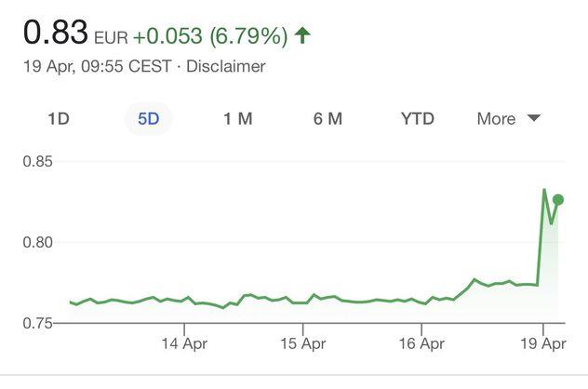Select the 5D time range tab

[x=148, y=118]
